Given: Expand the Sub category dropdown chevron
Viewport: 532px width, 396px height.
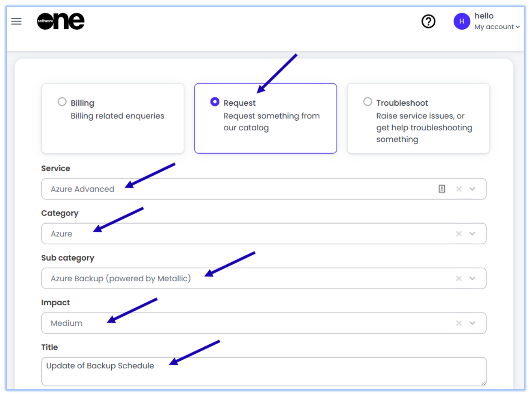Looking at the screenshot, I should 472,279.
